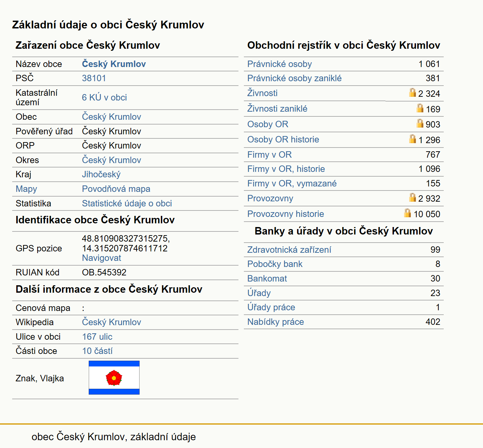
Task: Open Wikipedia Český Krumlov link
Action: pyautogui.click(x=111, y=322)
